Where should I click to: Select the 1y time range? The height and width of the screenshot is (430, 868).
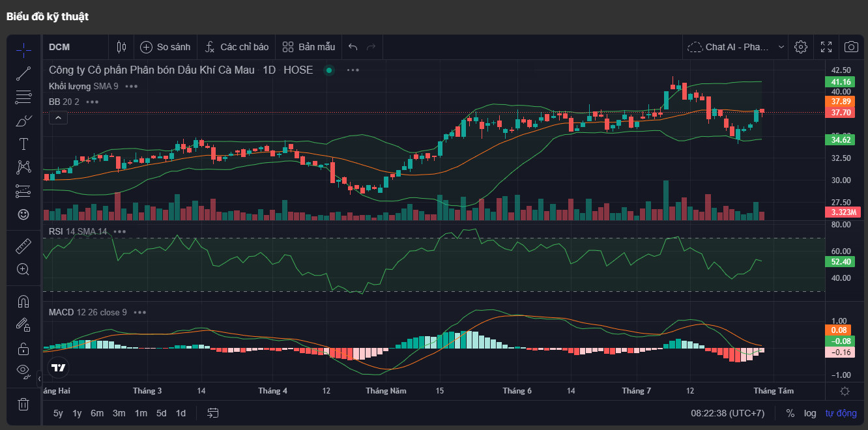(77, 413)
